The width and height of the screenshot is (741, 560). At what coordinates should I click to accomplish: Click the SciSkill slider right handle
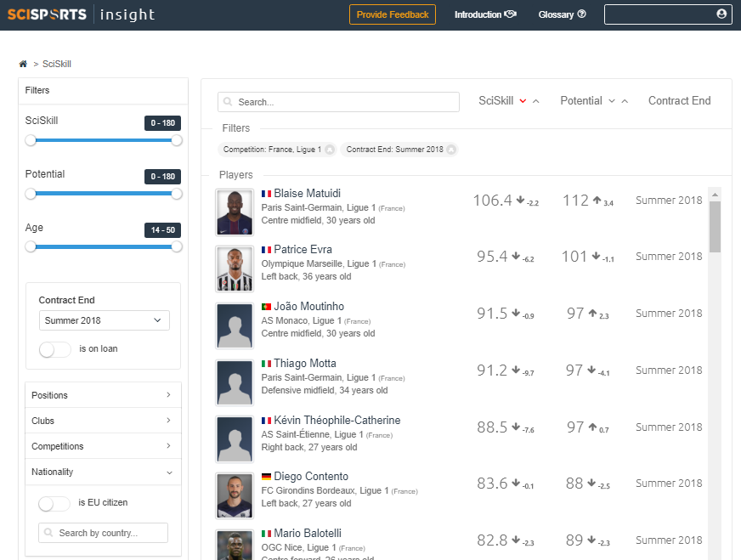pyautogui.click(x=177, y=140)
